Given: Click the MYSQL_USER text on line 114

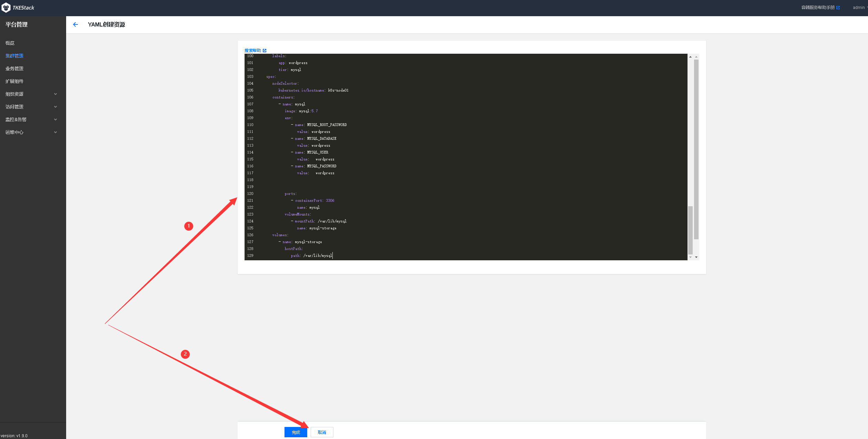Looking at the screenshot, I should (x=318, y=152).
